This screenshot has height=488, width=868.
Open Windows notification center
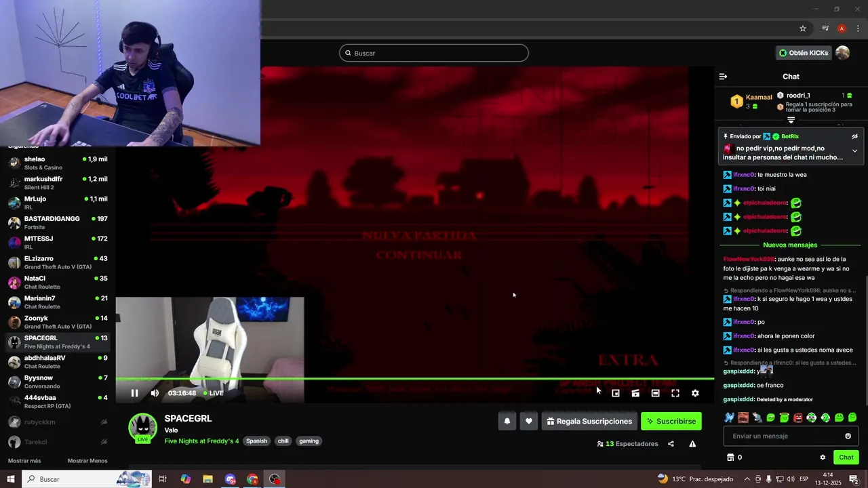point(854,479)
